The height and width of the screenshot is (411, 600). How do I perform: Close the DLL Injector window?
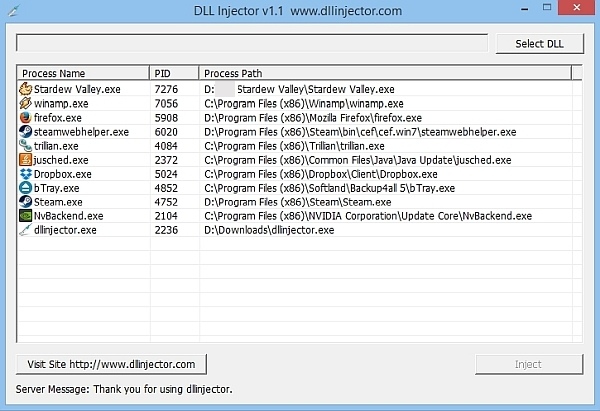point(577,8)
